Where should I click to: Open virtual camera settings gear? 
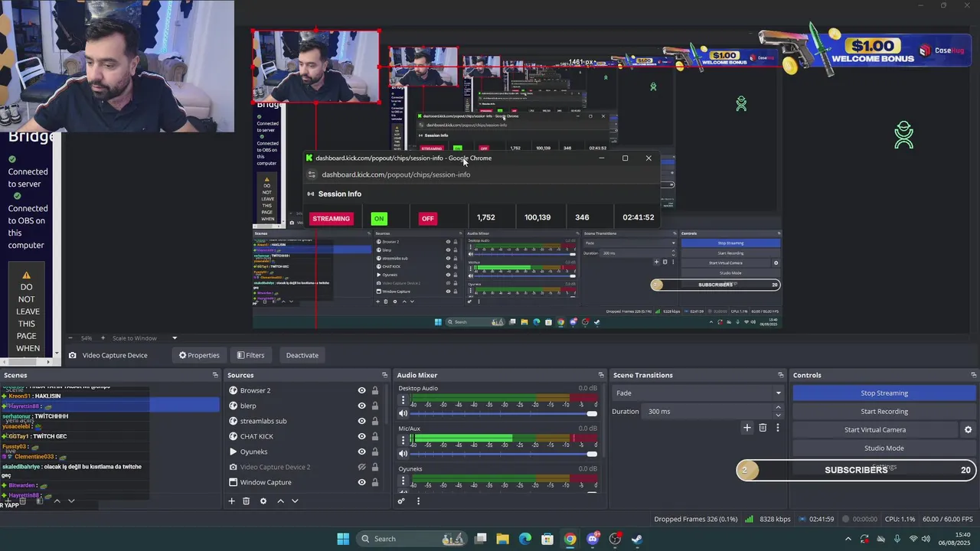tap(968, 430)
